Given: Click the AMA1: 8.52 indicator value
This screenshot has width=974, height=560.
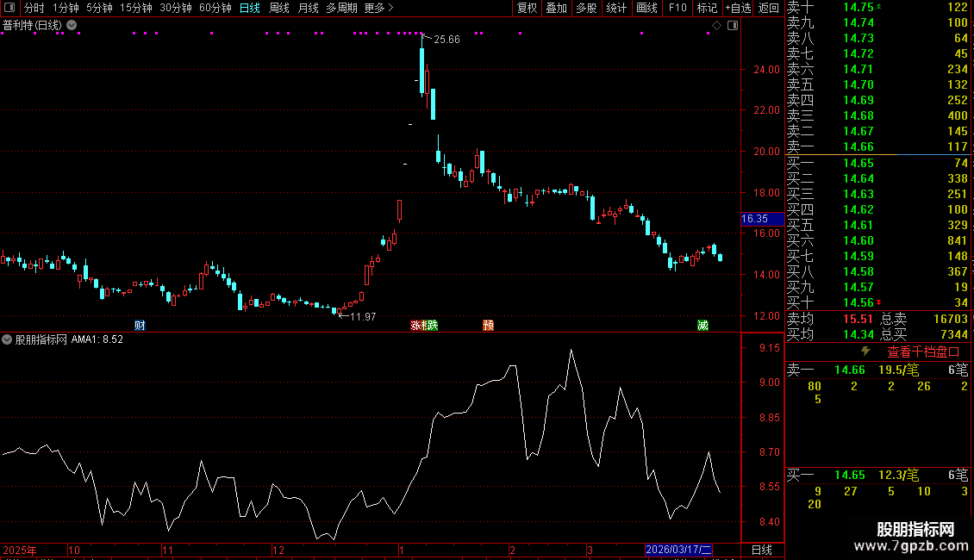Looking at the screenshot, I should point(97,339).
